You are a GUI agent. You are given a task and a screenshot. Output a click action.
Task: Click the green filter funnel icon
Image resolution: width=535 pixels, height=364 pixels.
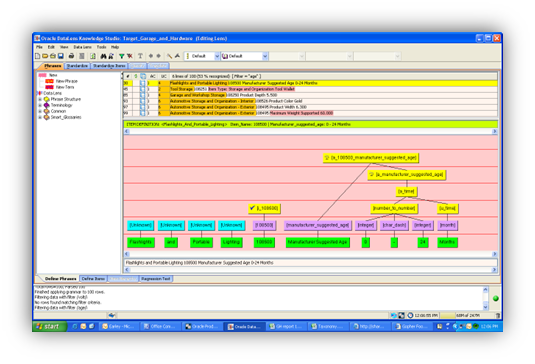pos(121,56)
